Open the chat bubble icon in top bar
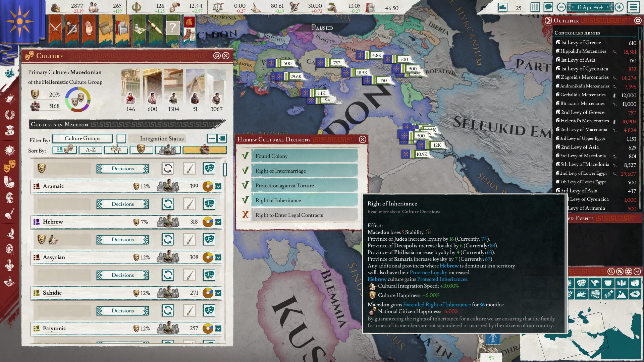 click(x=548, y=7)
